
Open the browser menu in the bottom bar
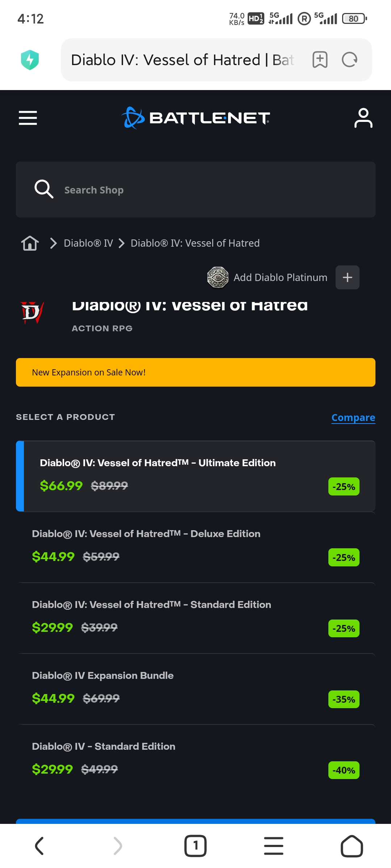tap(274, 846)
